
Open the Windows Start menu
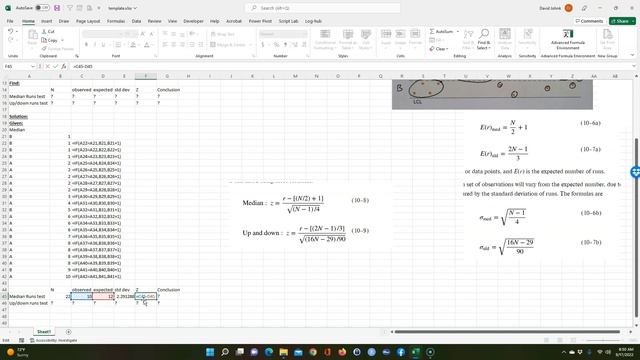pyautogui.click(x=210, y=352)
